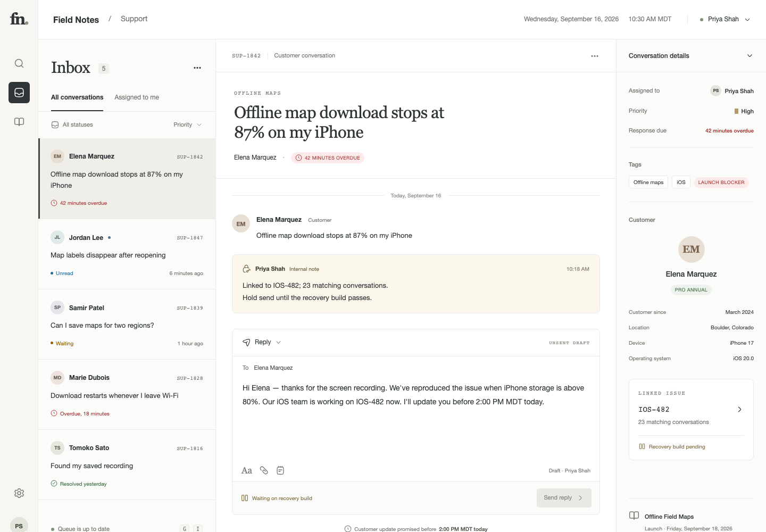Screen dimensions: 766x532
Task: Click EM avatar in the message thread
Action: [241, 224]
